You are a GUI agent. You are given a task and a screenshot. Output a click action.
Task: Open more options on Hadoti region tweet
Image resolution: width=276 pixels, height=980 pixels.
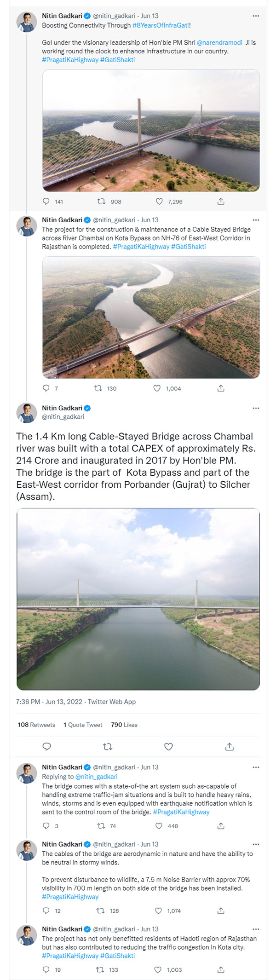(x=256, y=928)
